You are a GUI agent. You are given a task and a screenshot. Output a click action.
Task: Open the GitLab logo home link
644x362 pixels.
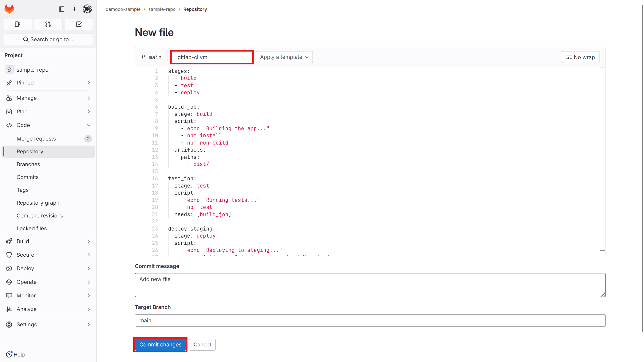pyautogui.click(x=9, y=9)
